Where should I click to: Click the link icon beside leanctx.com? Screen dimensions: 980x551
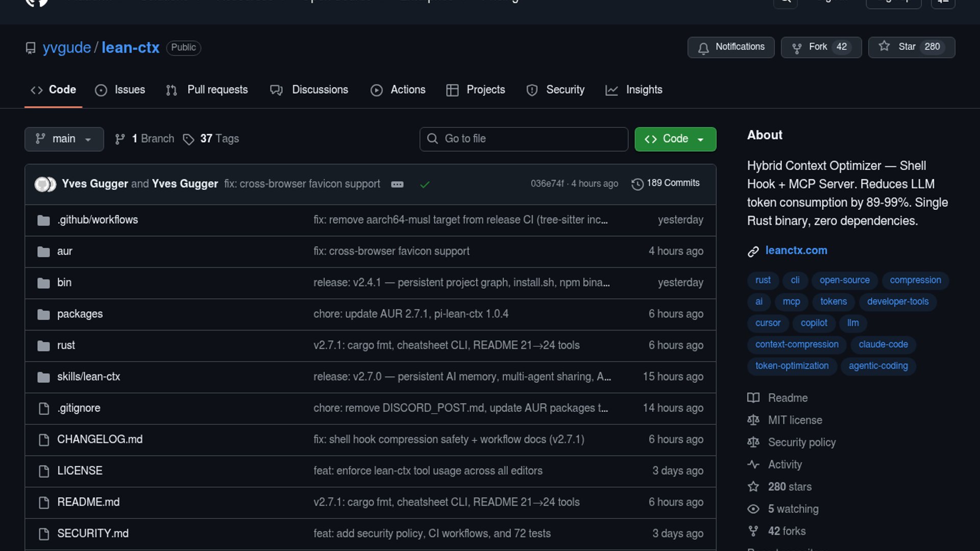click(x=753, y=252)
